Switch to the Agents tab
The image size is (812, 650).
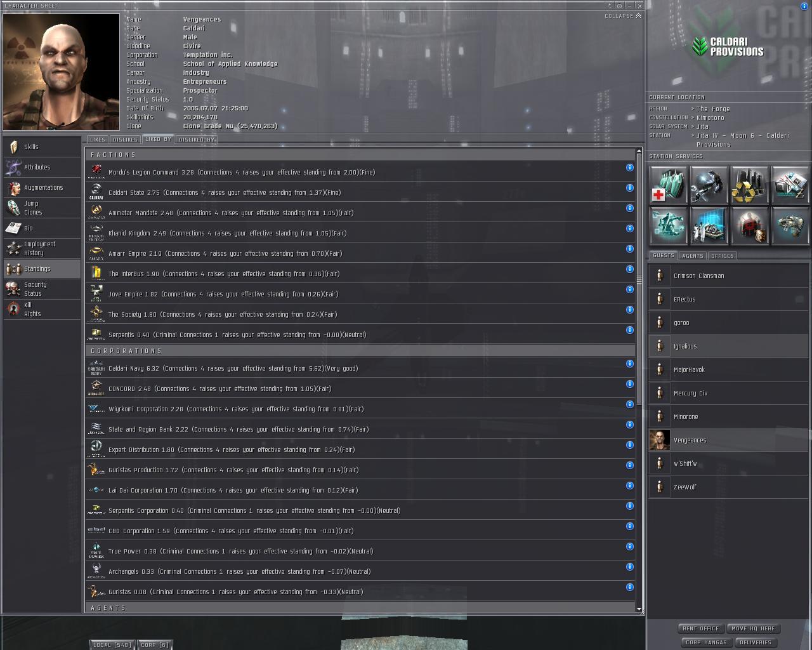[692, 256]
